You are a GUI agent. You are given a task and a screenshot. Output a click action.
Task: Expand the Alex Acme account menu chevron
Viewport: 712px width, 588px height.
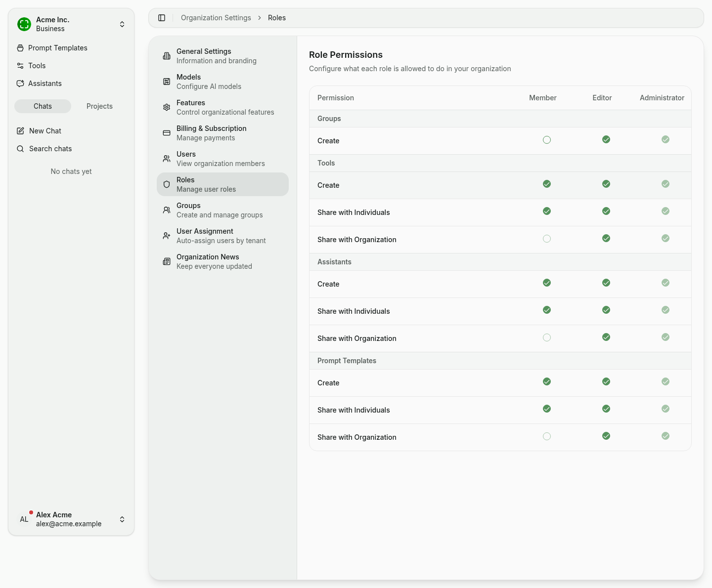(122, 519)
